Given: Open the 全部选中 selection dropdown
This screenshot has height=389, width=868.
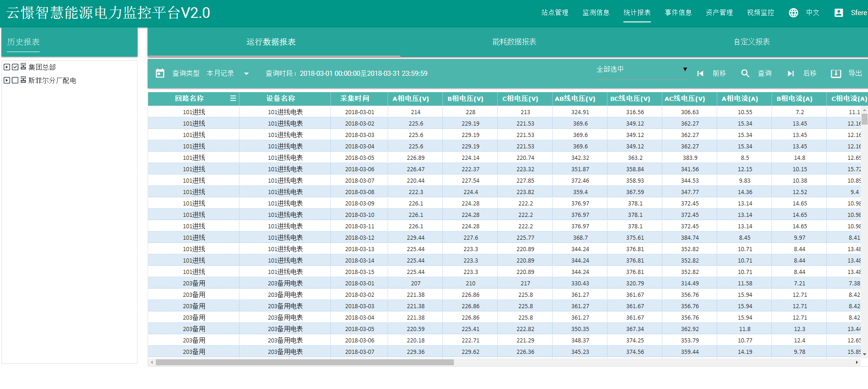Looking at the screenshot, I should (641, 69).
